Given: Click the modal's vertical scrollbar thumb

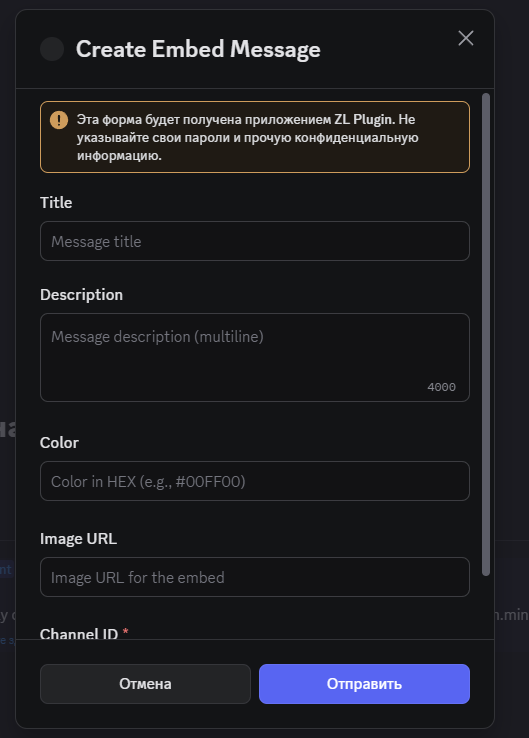Looking at the screenshot, I should pyautogui.click(x=486, y=334).
